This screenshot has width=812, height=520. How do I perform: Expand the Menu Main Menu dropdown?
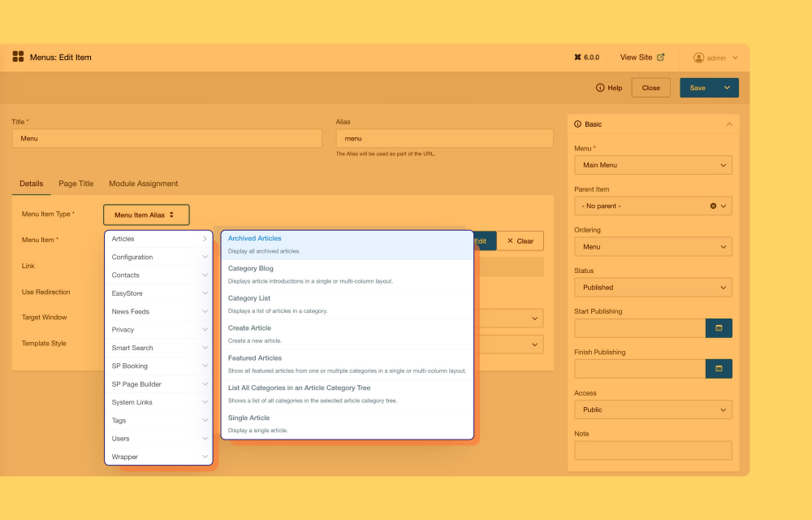[653, 165]
